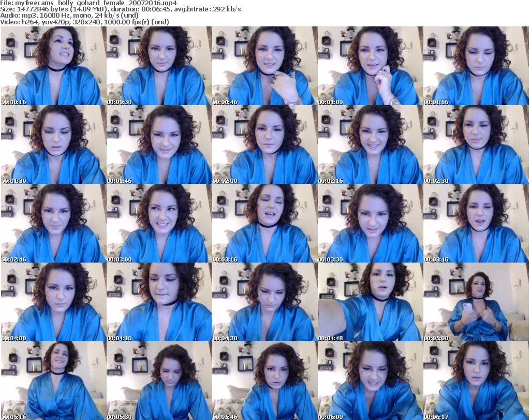Select the frame at 00:02:00

[x=264, y=144]
